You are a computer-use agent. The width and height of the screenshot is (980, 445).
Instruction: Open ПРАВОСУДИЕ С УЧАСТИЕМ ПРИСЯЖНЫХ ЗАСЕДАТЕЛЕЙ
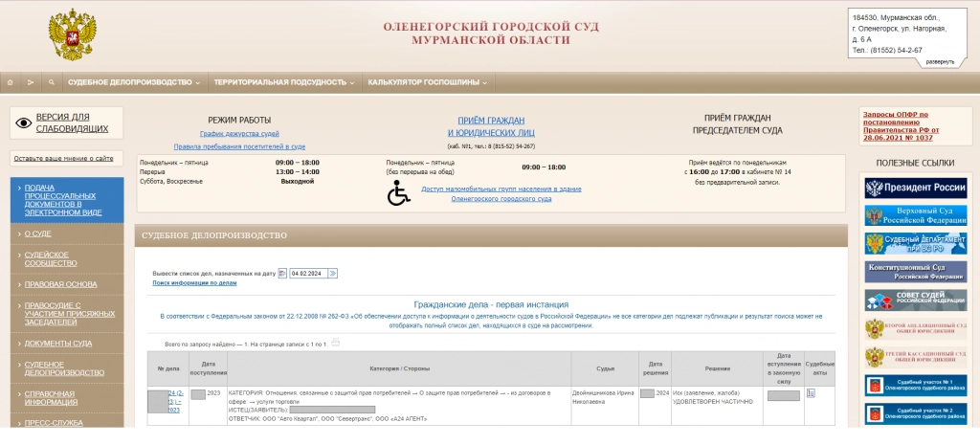click(x=67, y=314)
